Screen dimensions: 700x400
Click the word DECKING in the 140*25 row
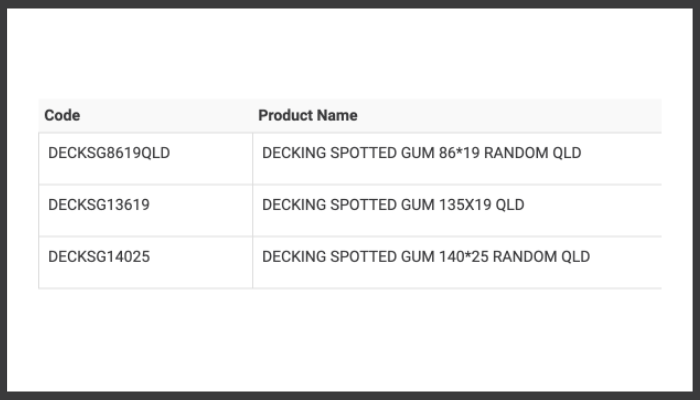pos(294,256)
